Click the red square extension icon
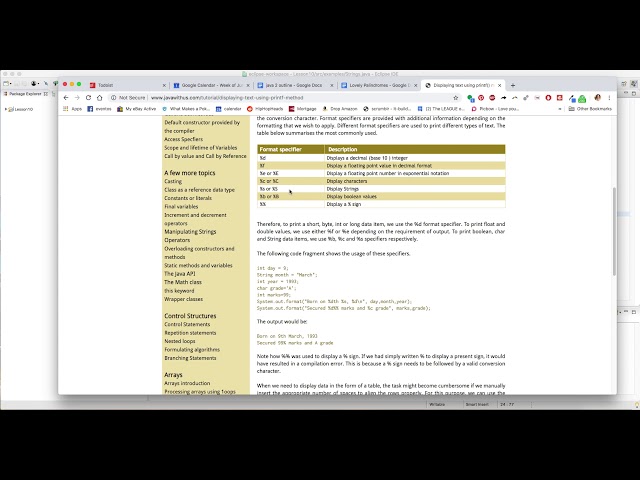 tap(560, 98)
